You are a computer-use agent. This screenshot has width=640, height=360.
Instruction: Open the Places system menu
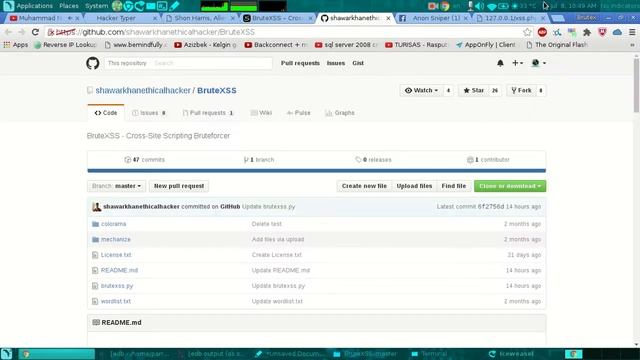[69, 6]
